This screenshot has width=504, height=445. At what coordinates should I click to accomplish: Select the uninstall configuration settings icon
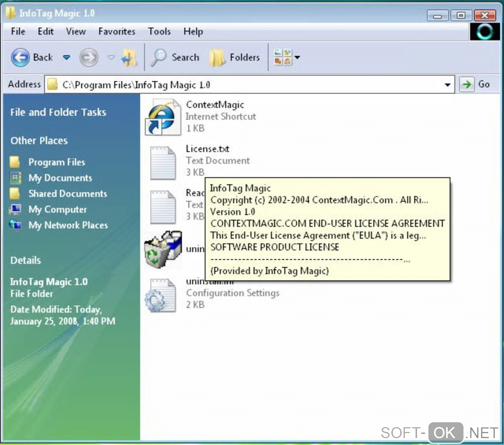click(x=161, y=295)
